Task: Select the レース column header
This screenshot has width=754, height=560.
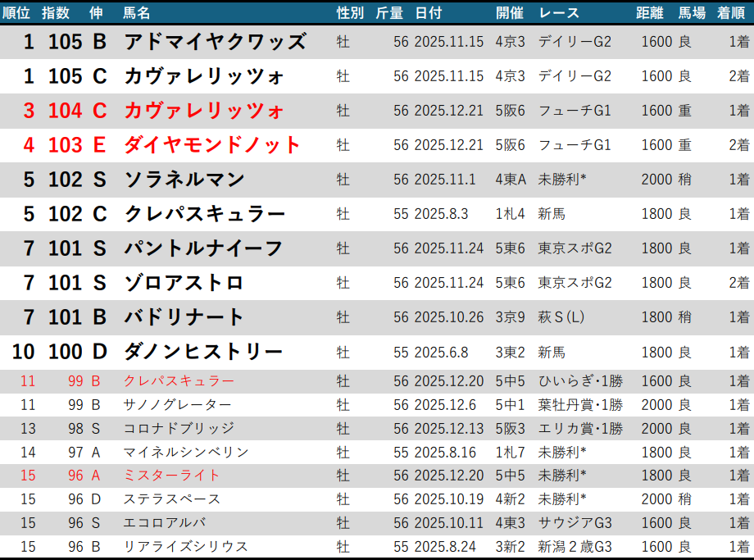Action: coord(559,12)
